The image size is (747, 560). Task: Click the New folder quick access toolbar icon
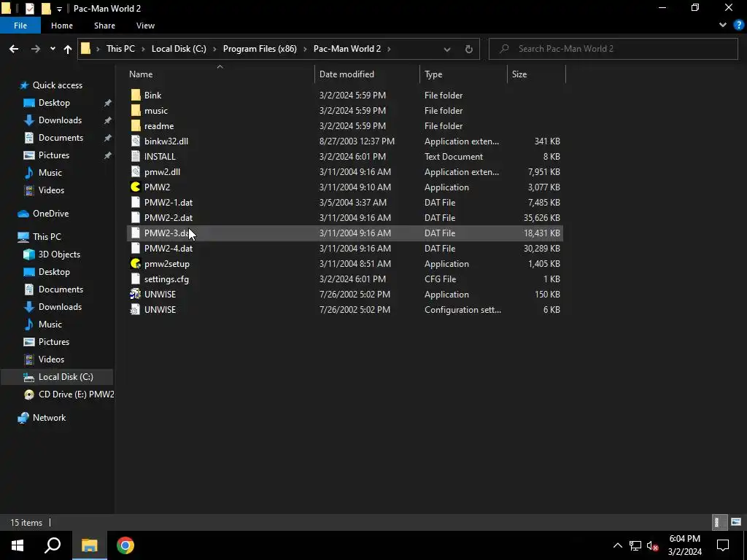tap(46, 8)
